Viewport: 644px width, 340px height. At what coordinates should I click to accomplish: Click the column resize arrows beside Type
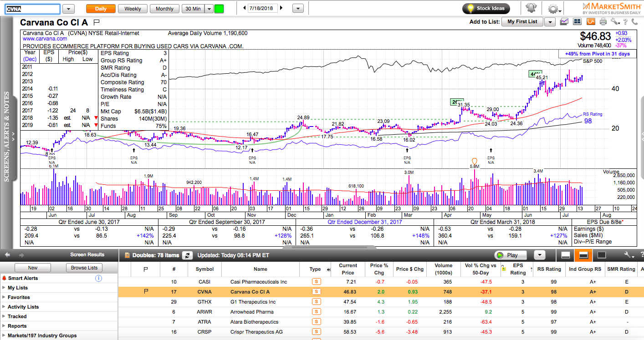click(x=328, y=269)
